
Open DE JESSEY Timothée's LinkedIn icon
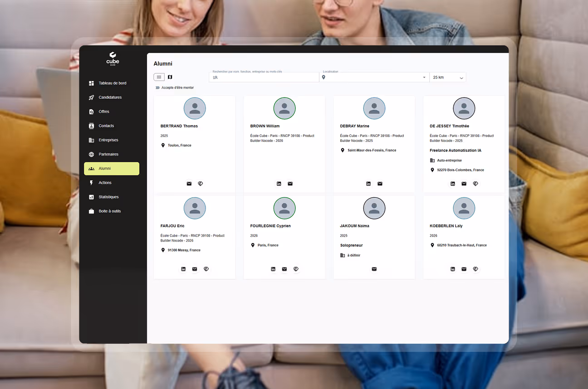[x=453, y=184]
